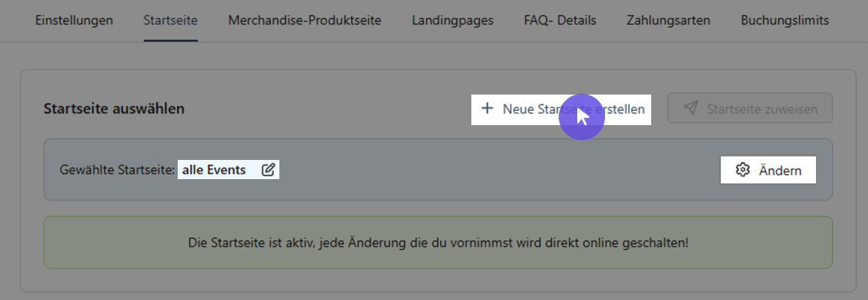Select the Startseite tab
868x300 pixels.
(171, 21)
